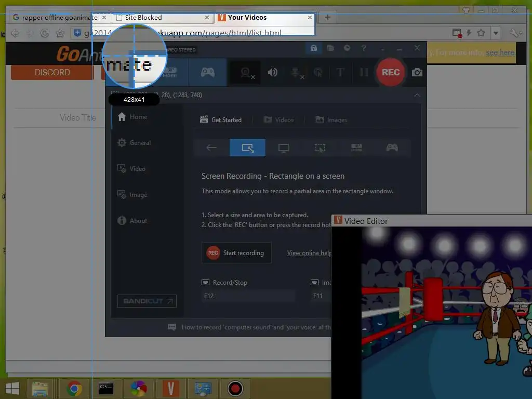
Task: Click the Video Title column header
Action: [x=78, y=118]
